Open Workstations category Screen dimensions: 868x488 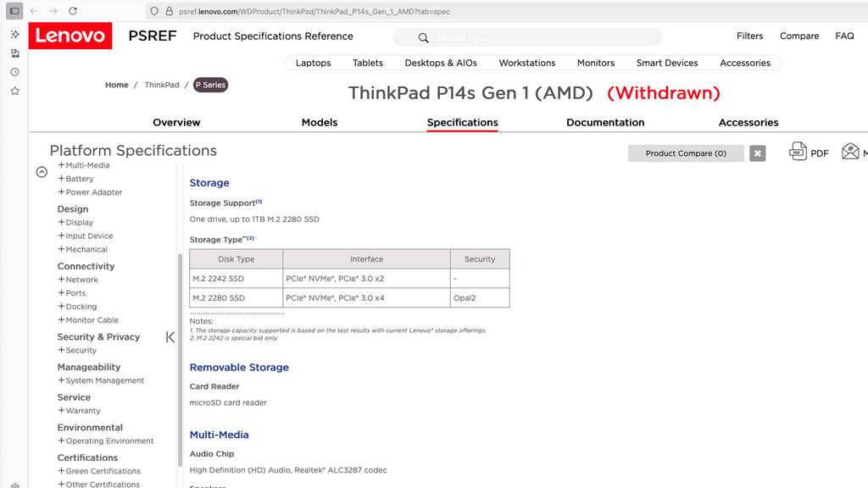(x=527, y=63)
